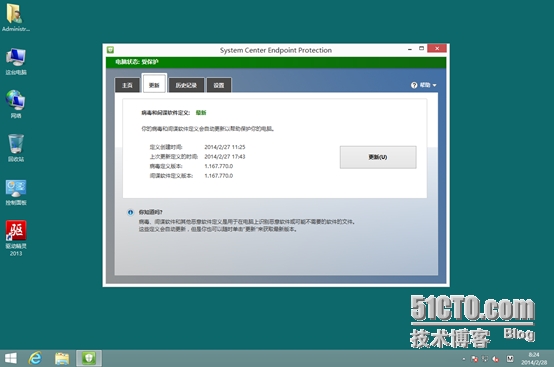Click the 间谍软件定义版本 spyware definition version value
Viewport: 554px width, 367px height.
click(x=219, y=176)
